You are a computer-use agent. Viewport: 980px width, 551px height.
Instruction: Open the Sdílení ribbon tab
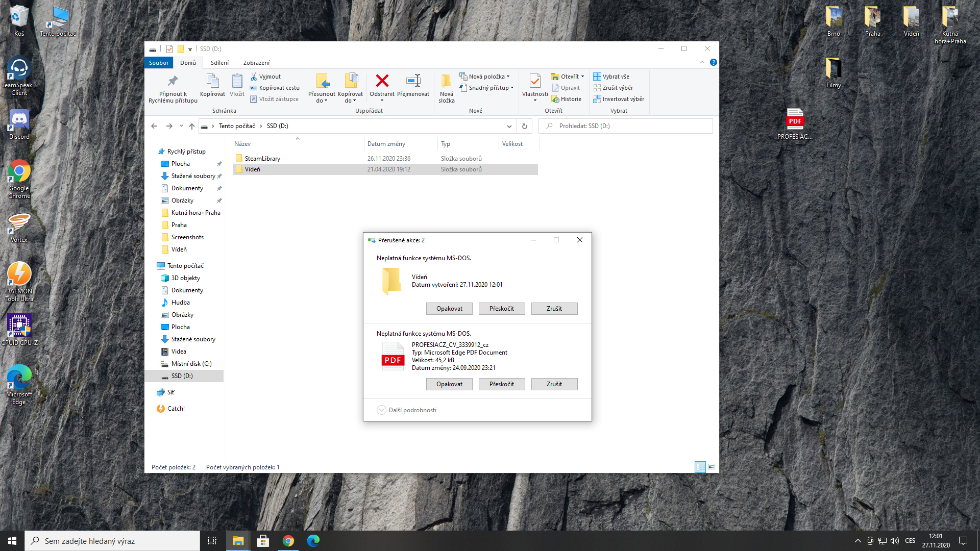219,63
